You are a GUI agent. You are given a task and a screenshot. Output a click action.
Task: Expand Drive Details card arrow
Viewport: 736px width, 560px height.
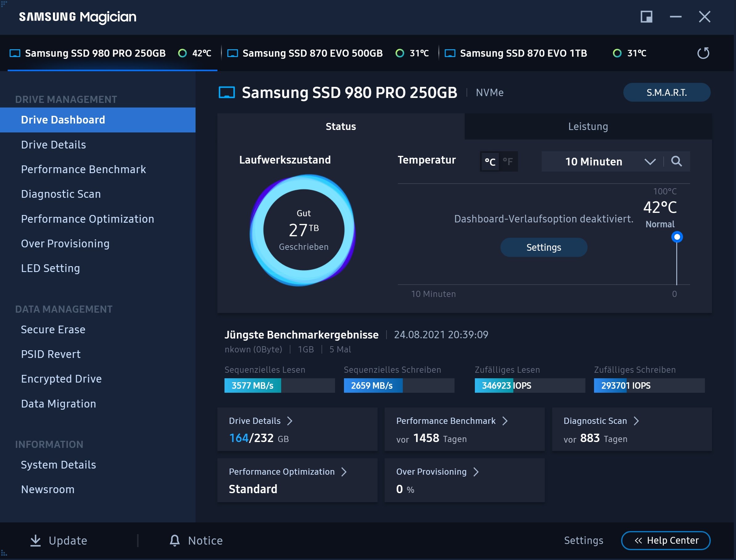point(289,421)
